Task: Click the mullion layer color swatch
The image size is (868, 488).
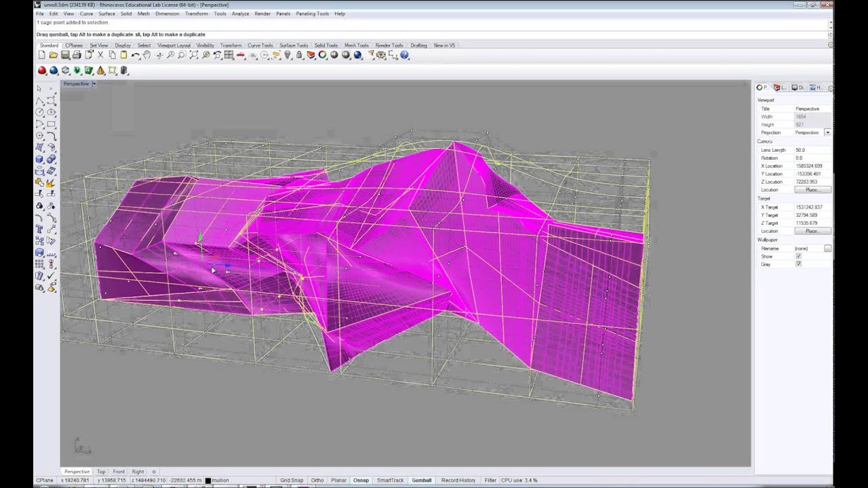Action: tap(208, 481)
